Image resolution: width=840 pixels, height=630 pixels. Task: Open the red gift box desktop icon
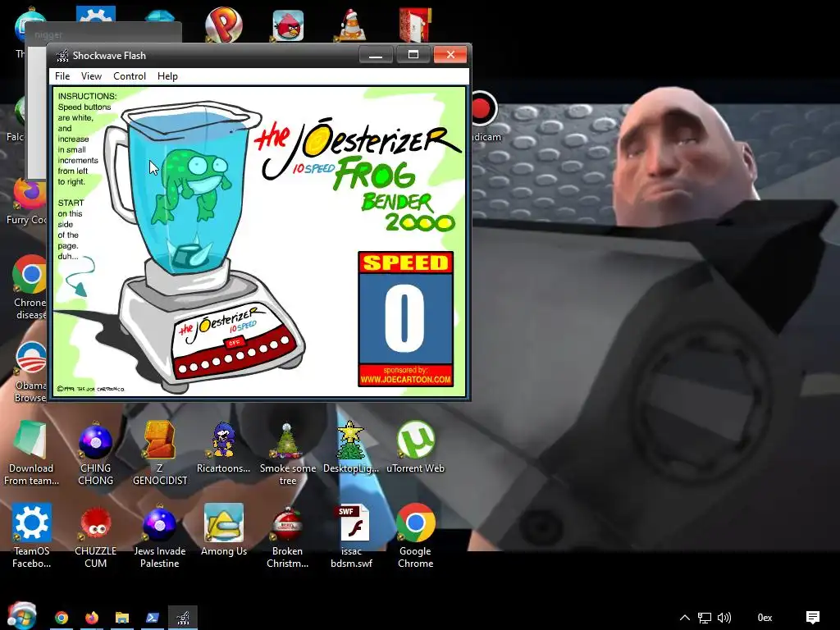(415, 25)
